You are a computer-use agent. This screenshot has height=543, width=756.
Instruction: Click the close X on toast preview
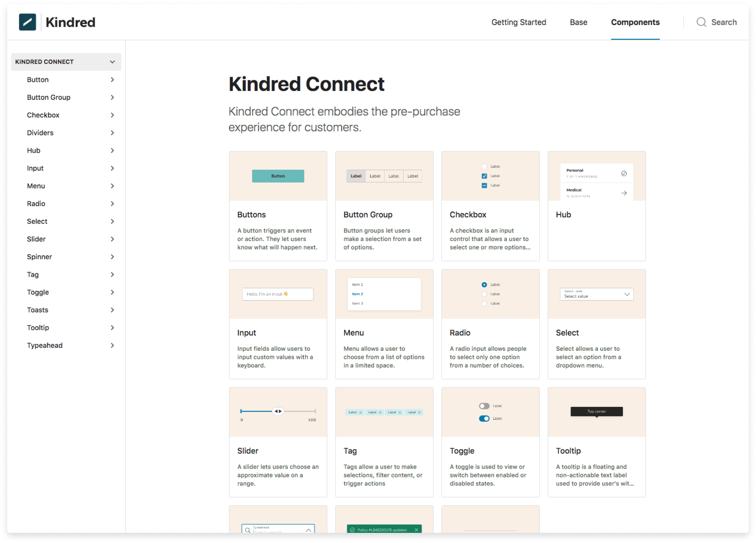point(416,530)
